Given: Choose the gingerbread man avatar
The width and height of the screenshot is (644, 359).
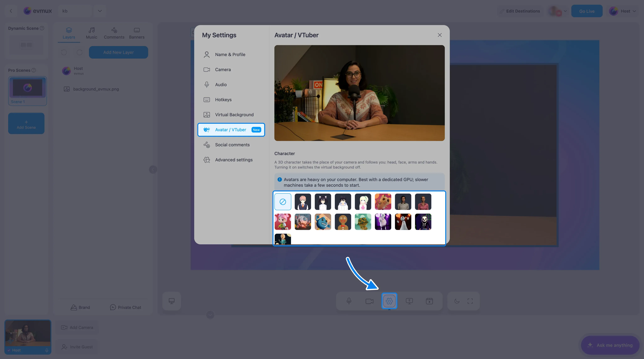Looking at the screenshot, I should tap(343, 222).
